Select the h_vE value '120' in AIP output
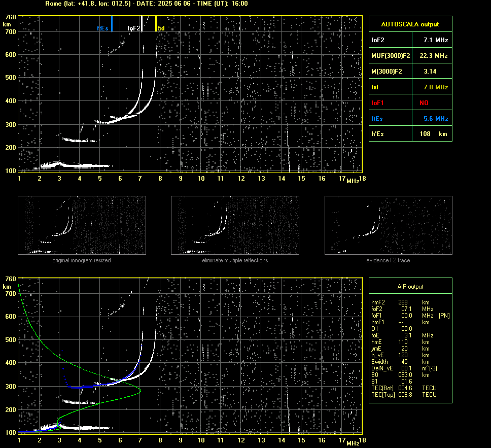The height and width of the screenshot is (448, 491). [403, 355]
